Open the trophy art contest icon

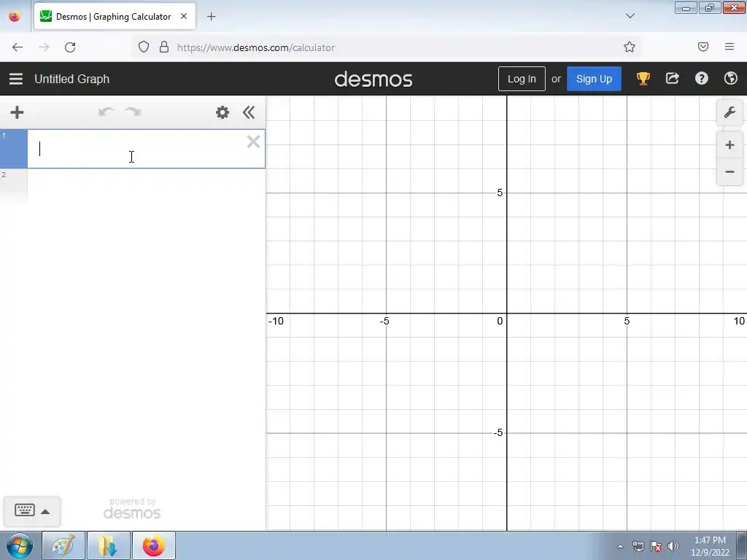click(x=643, y=79)
